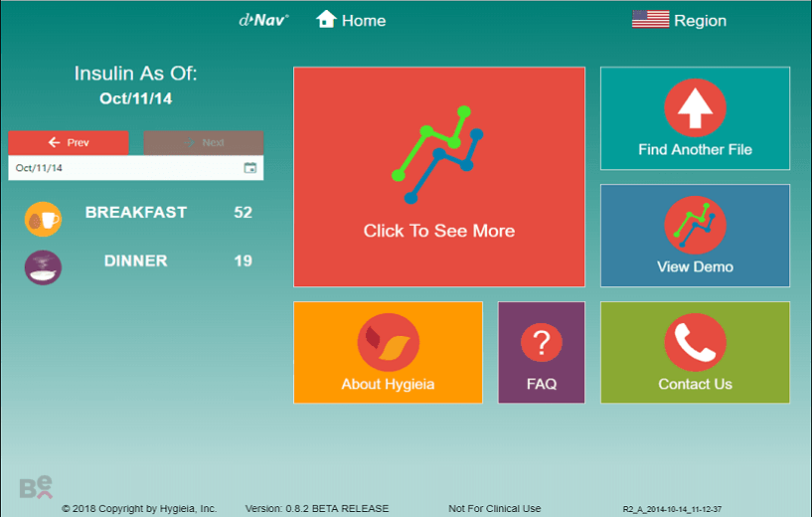Viewport: 812px width, 517px height.
Task: Open Find Another File tile
Action: 695,118
